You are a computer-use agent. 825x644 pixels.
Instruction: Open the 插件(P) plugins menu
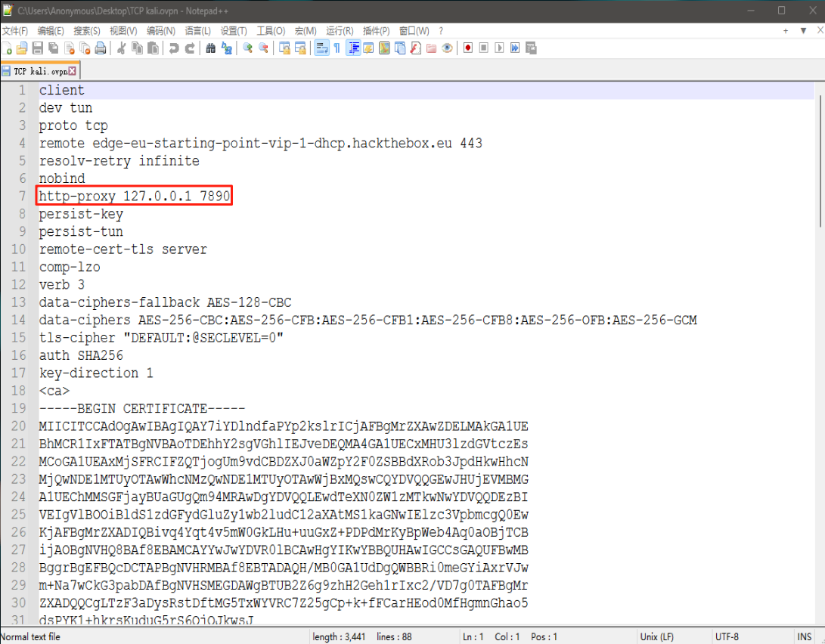[376, 31]
